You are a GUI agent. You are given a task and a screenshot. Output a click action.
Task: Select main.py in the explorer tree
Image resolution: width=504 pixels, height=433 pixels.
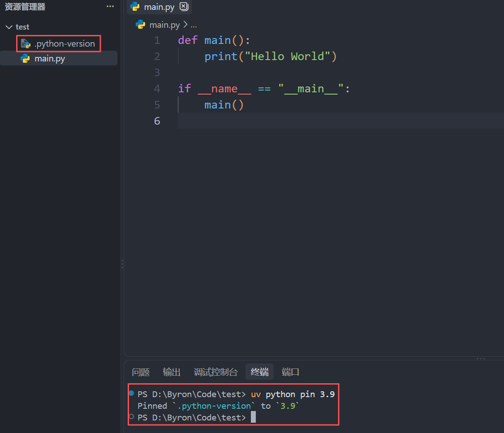pyautogui.click(x=59, y=58)
